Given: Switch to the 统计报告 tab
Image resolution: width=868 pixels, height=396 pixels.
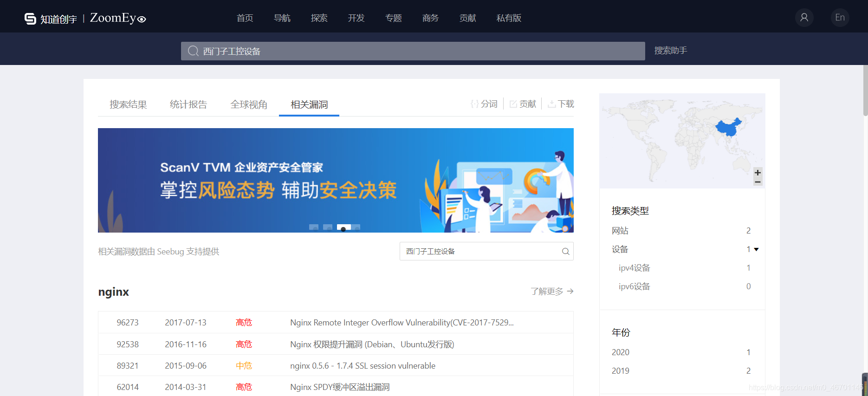Looking at the screenshot, I should coord(188,104).
